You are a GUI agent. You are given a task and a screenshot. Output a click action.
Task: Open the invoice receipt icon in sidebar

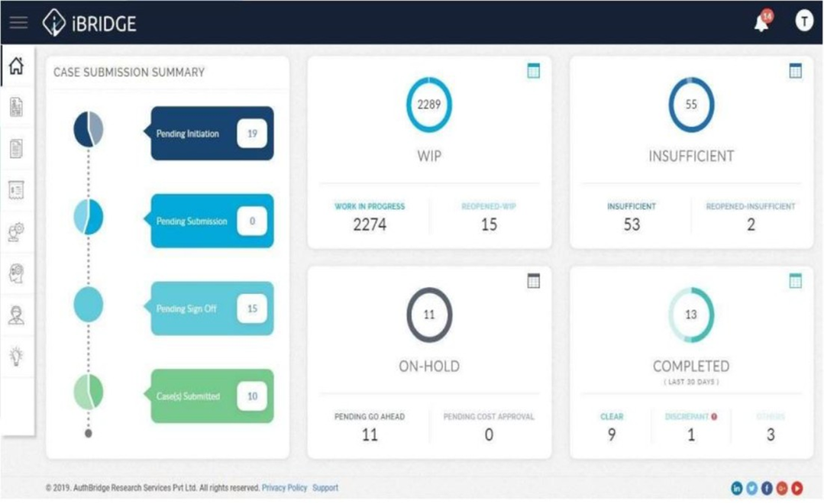18,191
